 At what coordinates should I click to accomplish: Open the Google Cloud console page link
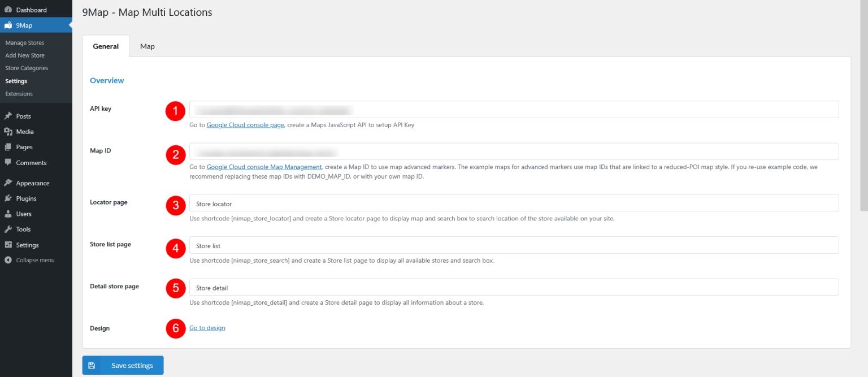pos(245,124)
